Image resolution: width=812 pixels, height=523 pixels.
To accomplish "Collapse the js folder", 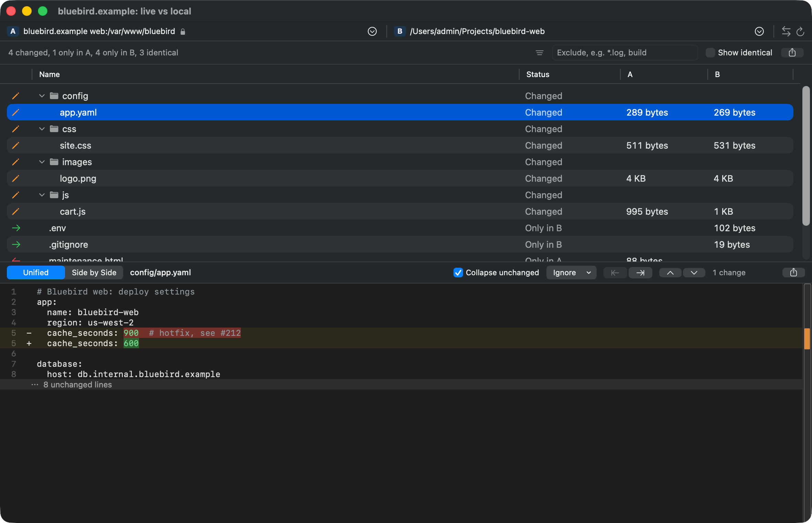I will [x=42, y=195].
